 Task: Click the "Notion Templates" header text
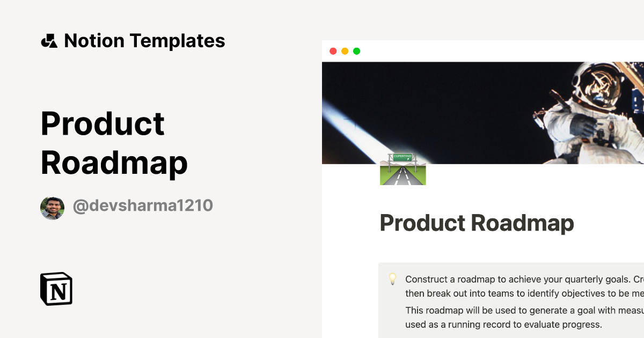click(145, 40)
